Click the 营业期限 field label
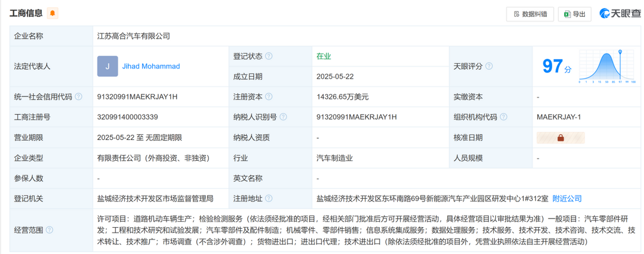 [28, 138]
